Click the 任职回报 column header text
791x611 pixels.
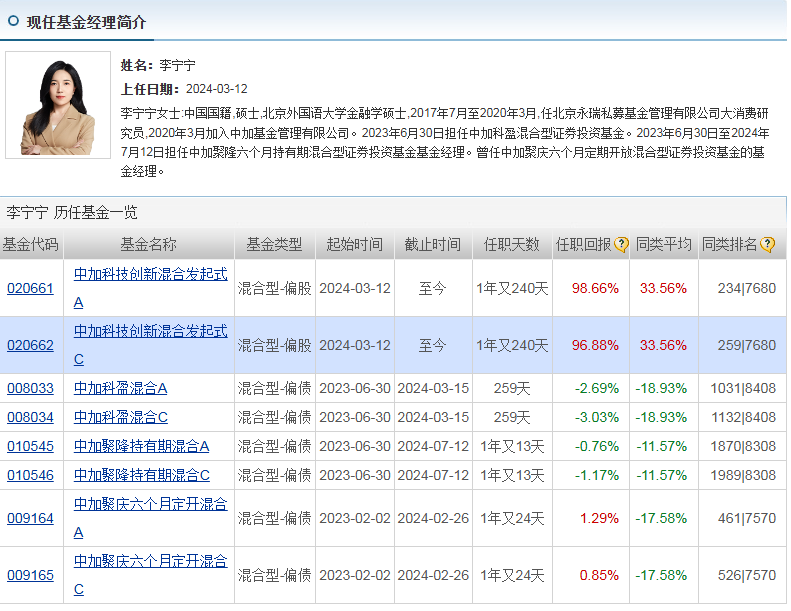584,245
